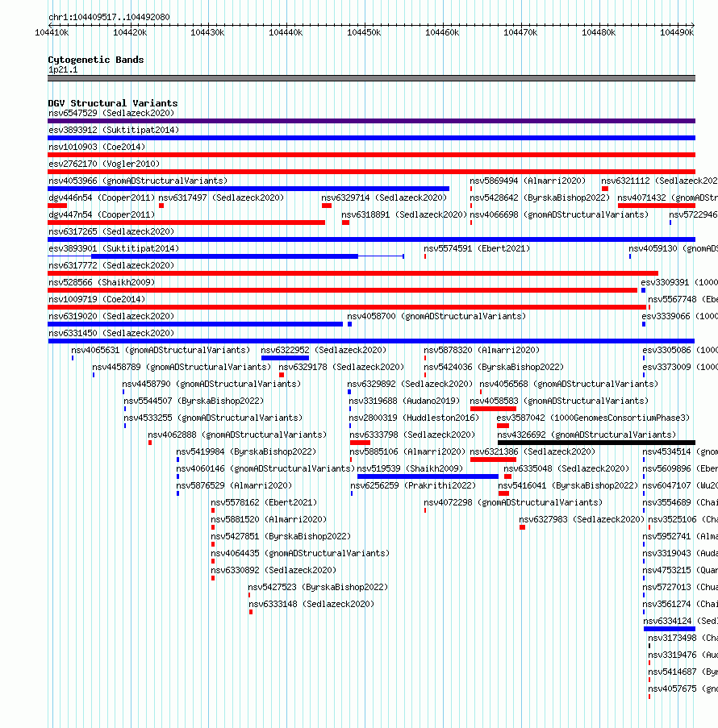The image size is (718, 728).
Task: Open nsv6318891 (Sedlazeck2020) variant
Action: tap(404, 214)
